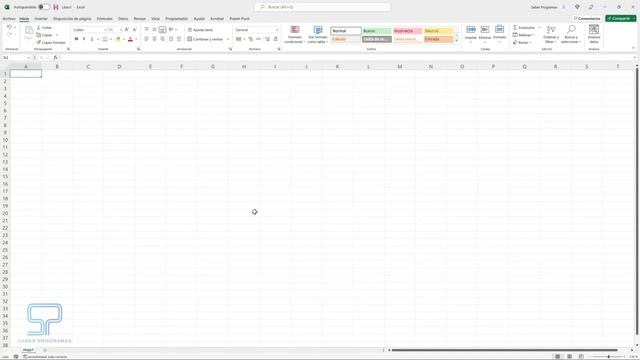
Task: Align text to the right
Action: 162,39
